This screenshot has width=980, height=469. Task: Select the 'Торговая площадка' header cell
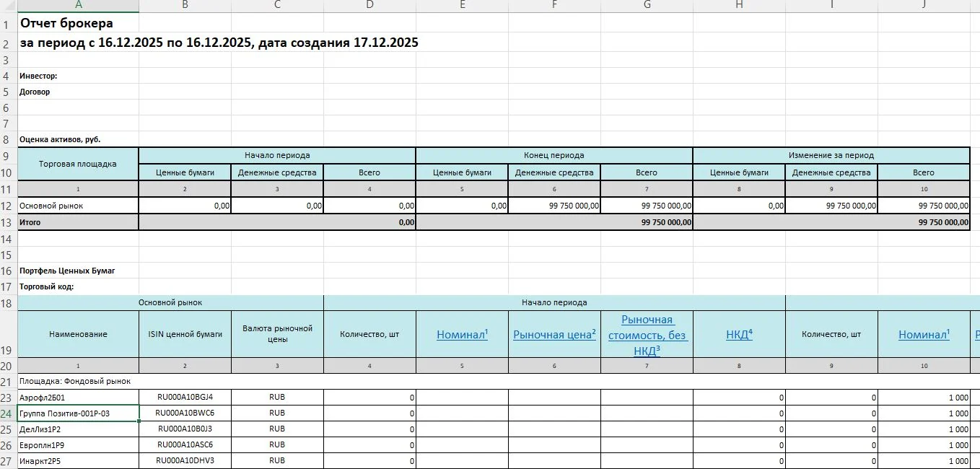click(78, 164)
